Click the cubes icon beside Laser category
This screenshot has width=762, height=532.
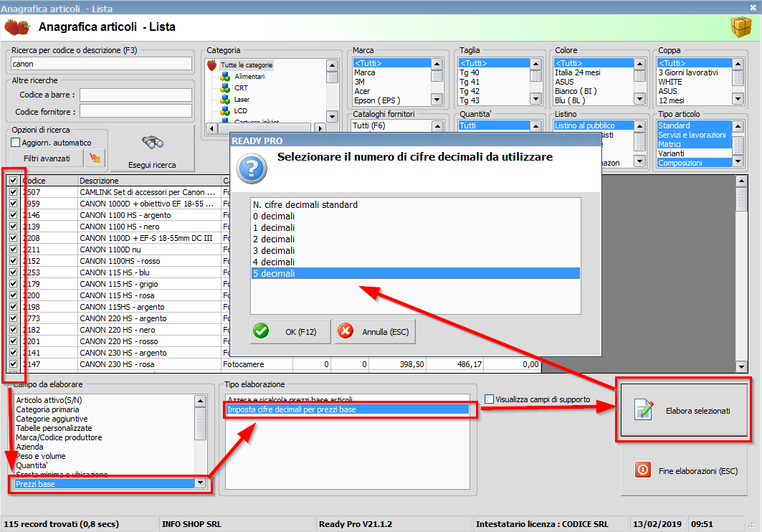click(x=225, y=99)
